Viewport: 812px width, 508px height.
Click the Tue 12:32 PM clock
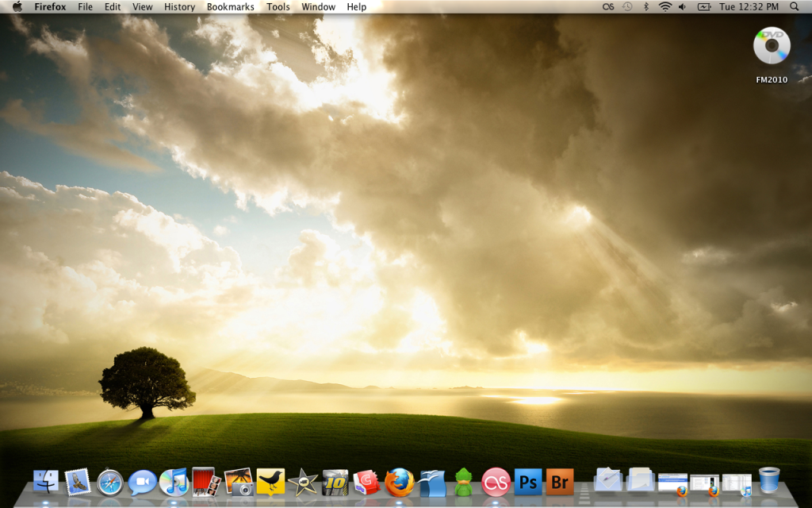click(749, 6)
